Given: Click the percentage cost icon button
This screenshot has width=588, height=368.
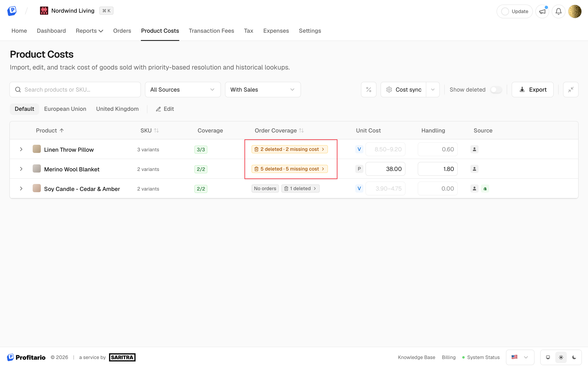Looking at the screenshot, I should [x=369, y=90].
